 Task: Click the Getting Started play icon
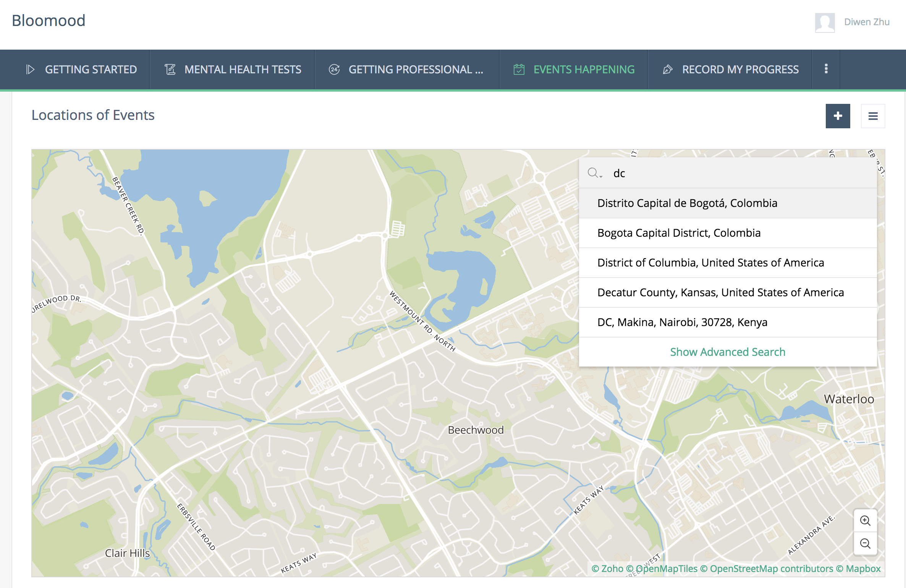pyautogui.click(x=30, y=69)
